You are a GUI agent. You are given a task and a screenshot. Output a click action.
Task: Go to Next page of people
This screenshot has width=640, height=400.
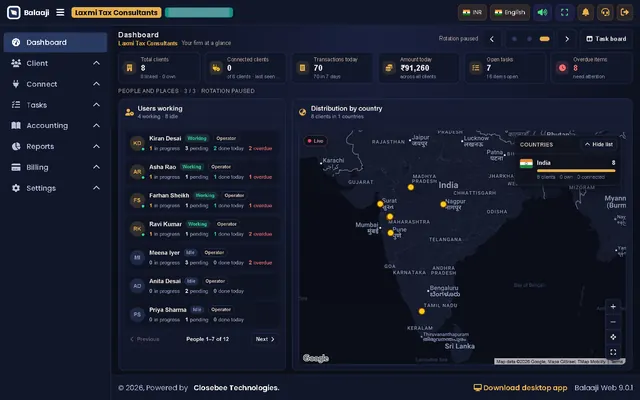pyautogui.click(x=265, y=339)
